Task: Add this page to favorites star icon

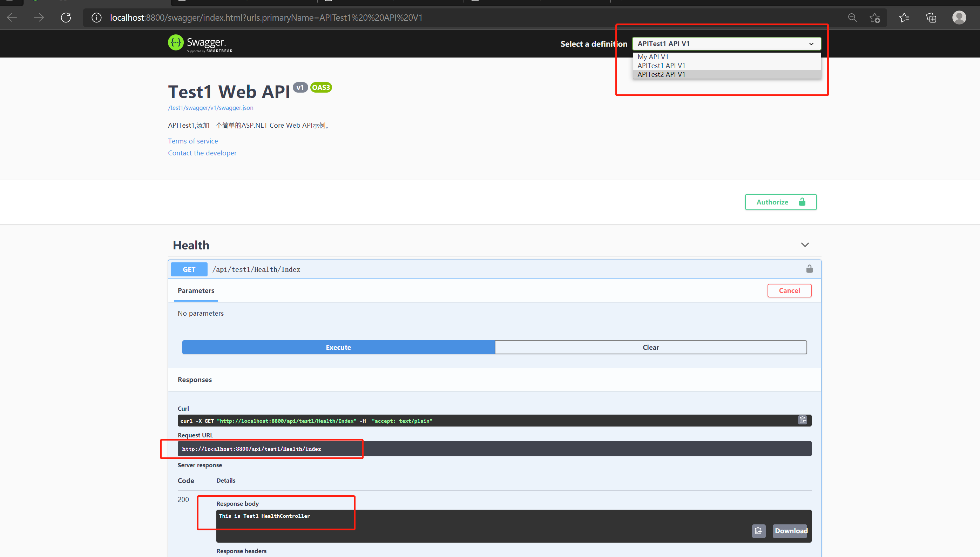Action: coord(875,18)
